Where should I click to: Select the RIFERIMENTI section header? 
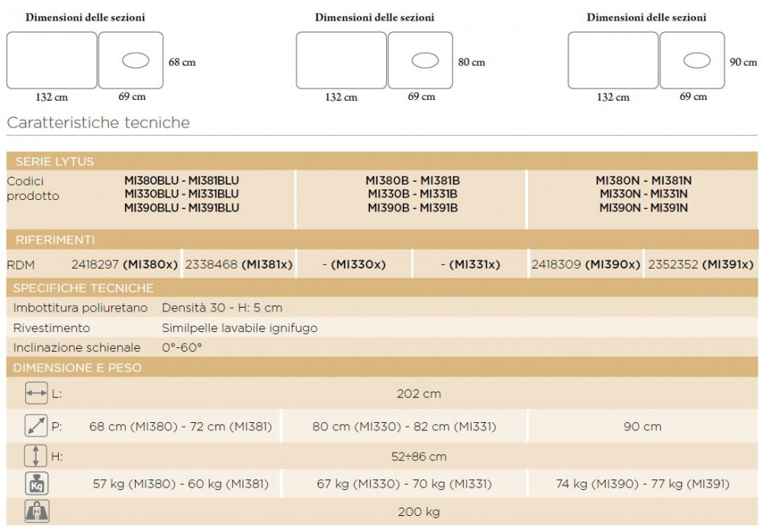coord(382,240)
